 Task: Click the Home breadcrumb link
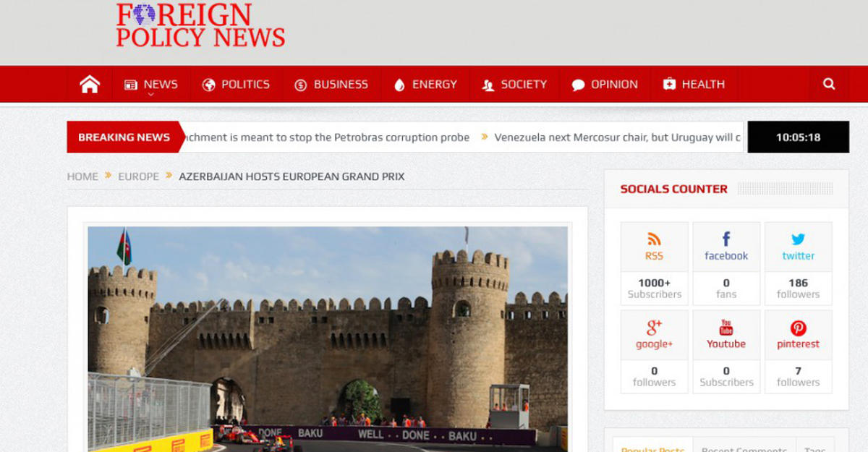tap(82, 176)
